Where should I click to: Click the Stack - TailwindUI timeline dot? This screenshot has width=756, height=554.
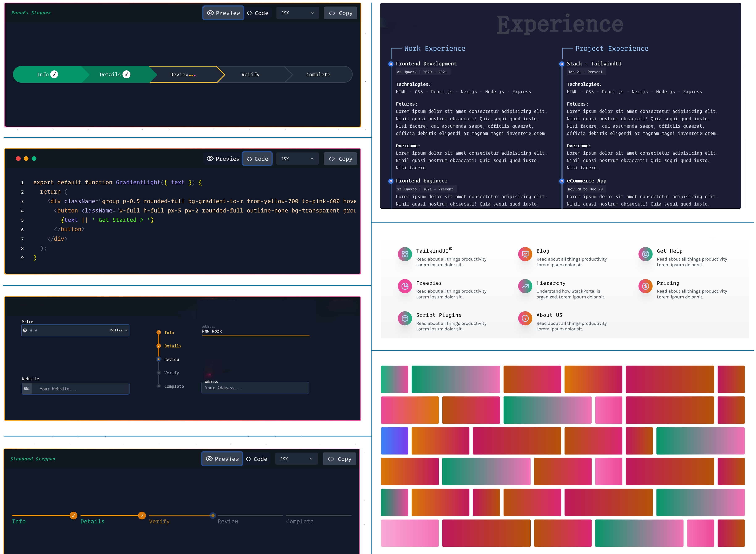point(562,64)
